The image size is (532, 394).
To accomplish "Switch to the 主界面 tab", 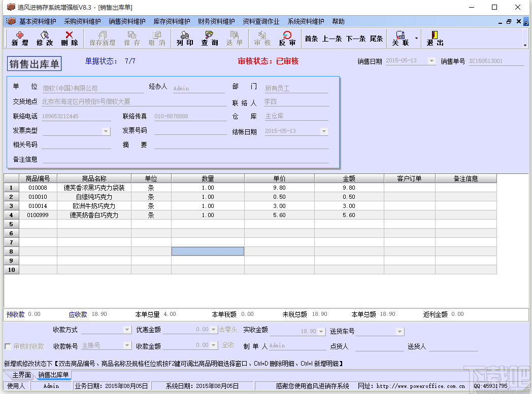I will click(21, 375).
